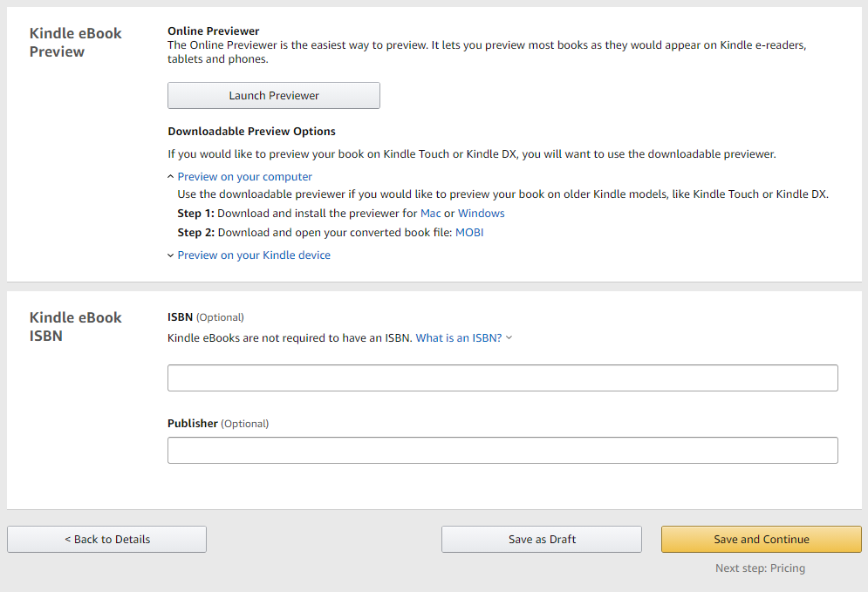Open the Mac previewer download link
The width and height of the screenshot is (868, 592).
point(431,214)
